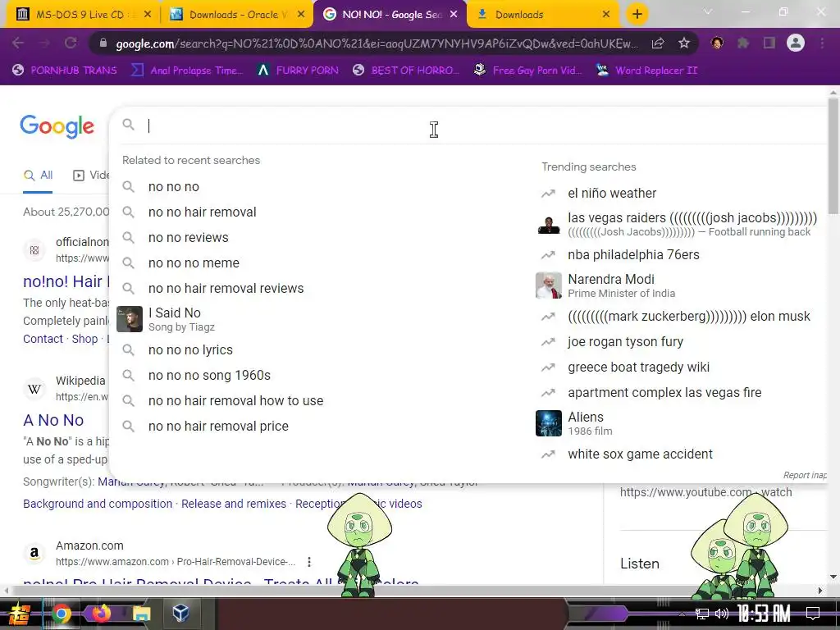Viewport: 840px width, 630px height.
Task: Open the share page icon in address bar
Action: (658, 43)
